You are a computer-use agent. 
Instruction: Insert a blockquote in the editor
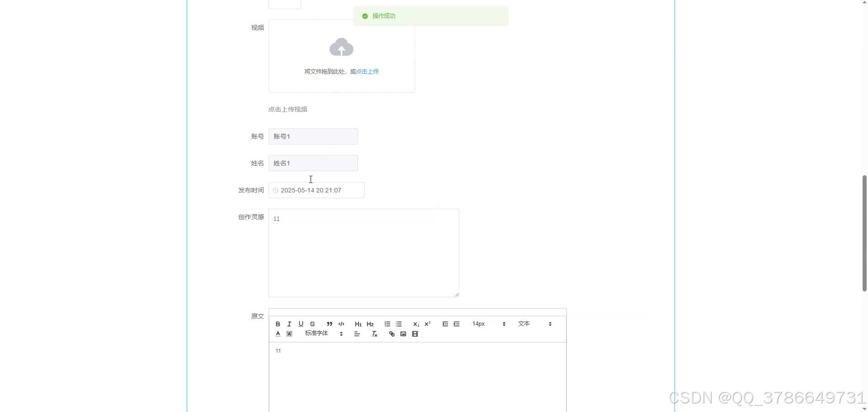[330, 324]
